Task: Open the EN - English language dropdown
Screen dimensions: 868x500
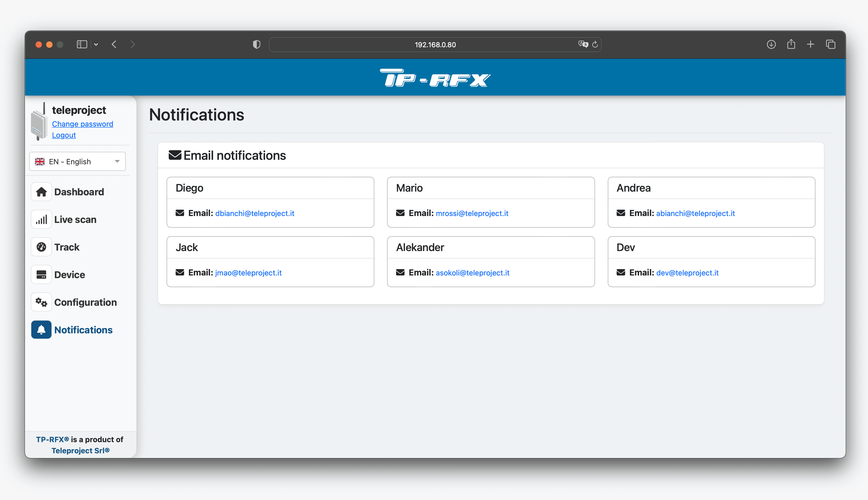Action: click(x=77, y=161)
